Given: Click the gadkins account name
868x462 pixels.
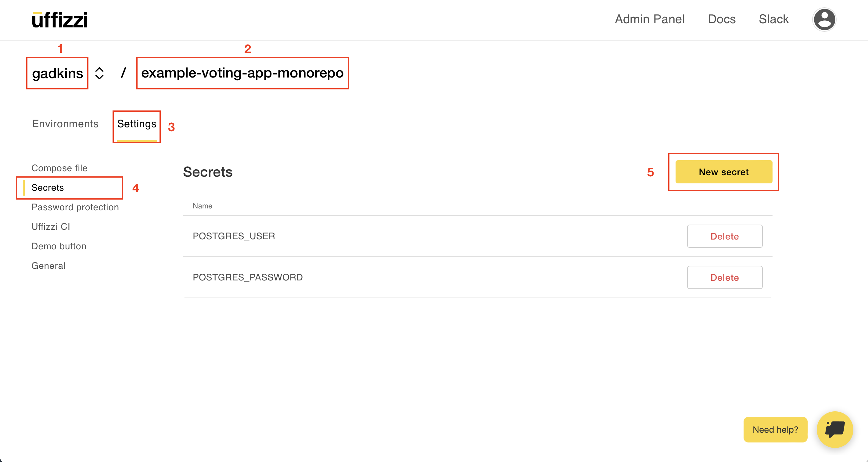Looking at the screenshot, I should click(57, 73).
